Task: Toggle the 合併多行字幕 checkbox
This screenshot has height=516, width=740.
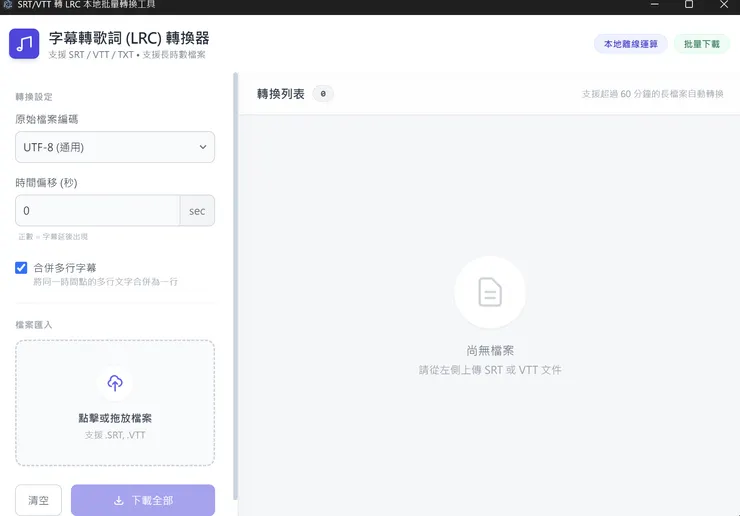Action: coord(21,268)
